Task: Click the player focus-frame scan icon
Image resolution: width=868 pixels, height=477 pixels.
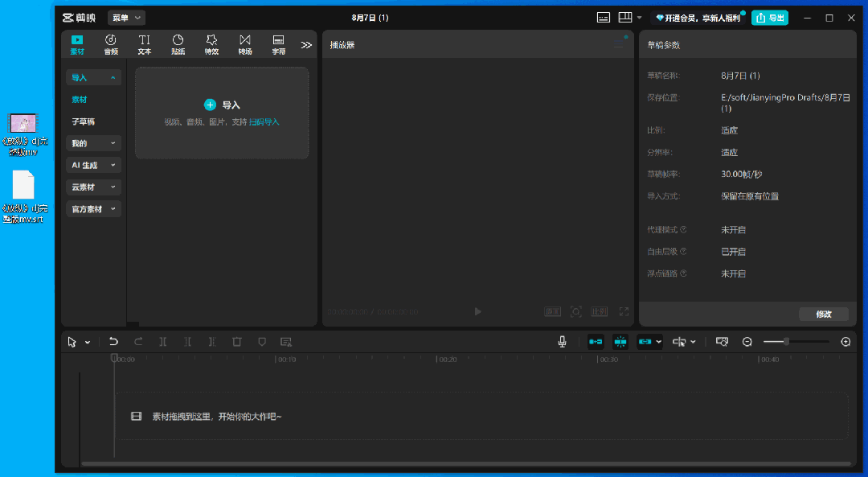Action: [x=575, y=312]
